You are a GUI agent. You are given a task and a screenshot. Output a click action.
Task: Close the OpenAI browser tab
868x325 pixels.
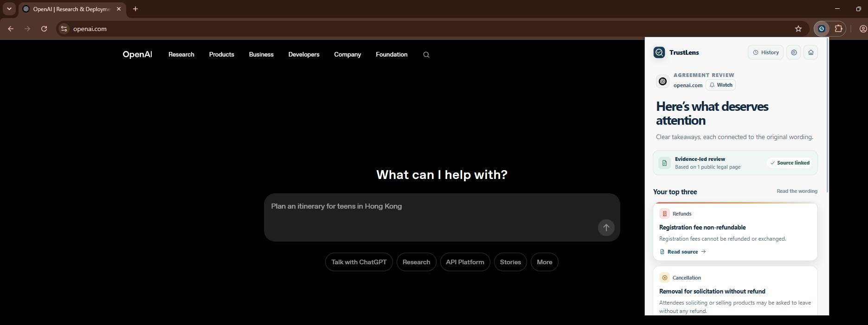point(119,9)
